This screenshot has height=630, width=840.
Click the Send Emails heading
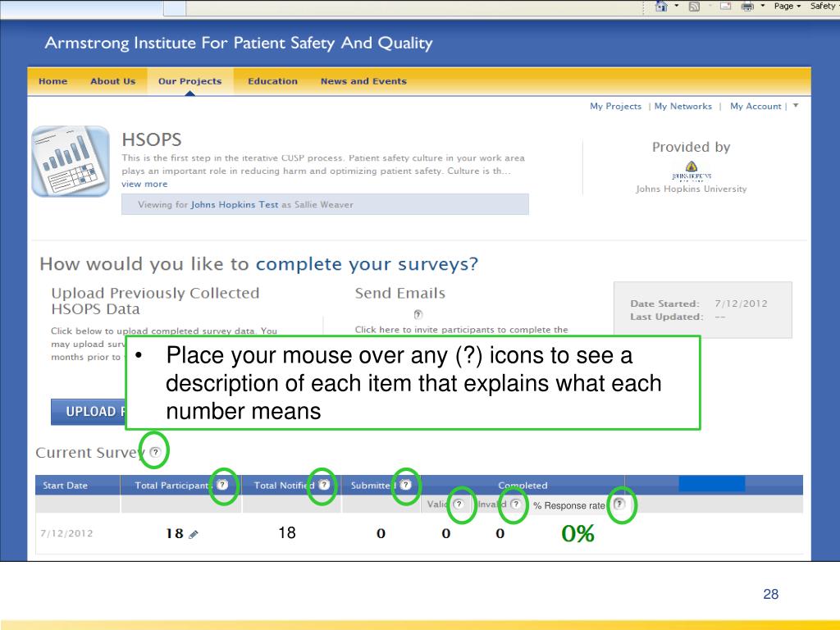399,293
